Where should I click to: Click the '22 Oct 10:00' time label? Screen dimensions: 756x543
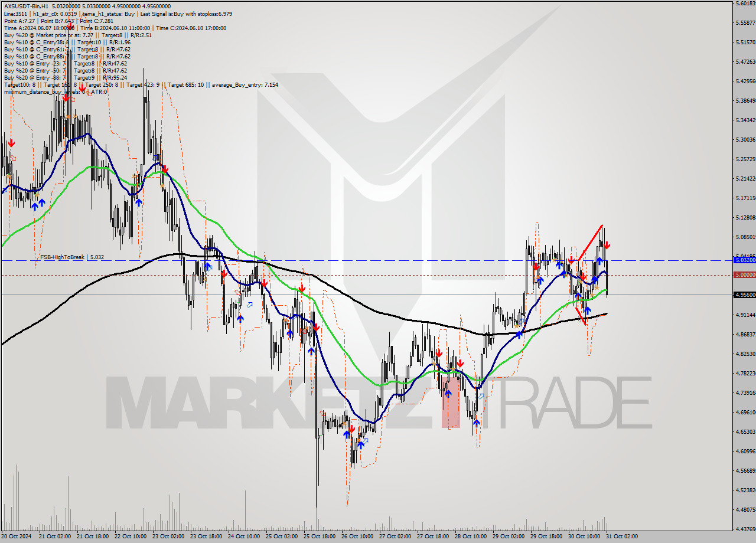click(x=130, y=537)
